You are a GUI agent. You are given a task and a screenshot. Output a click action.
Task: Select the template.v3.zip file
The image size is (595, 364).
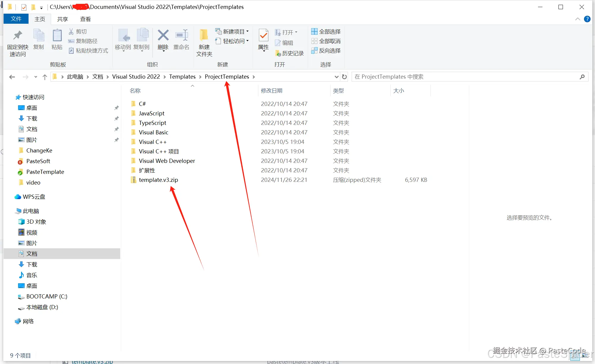158,180
